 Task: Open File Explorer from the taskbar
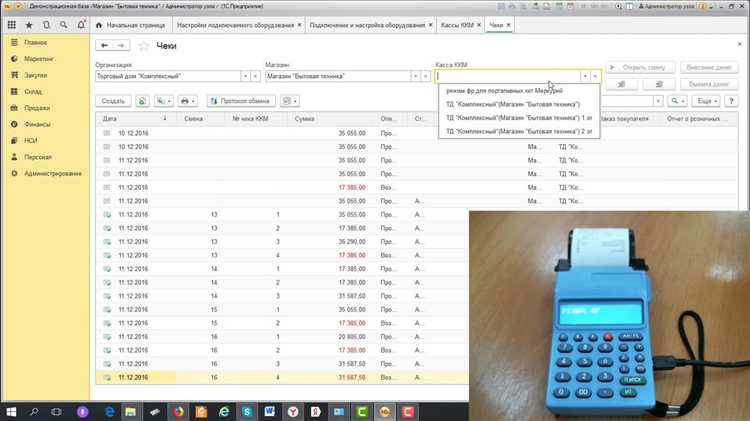131,411
